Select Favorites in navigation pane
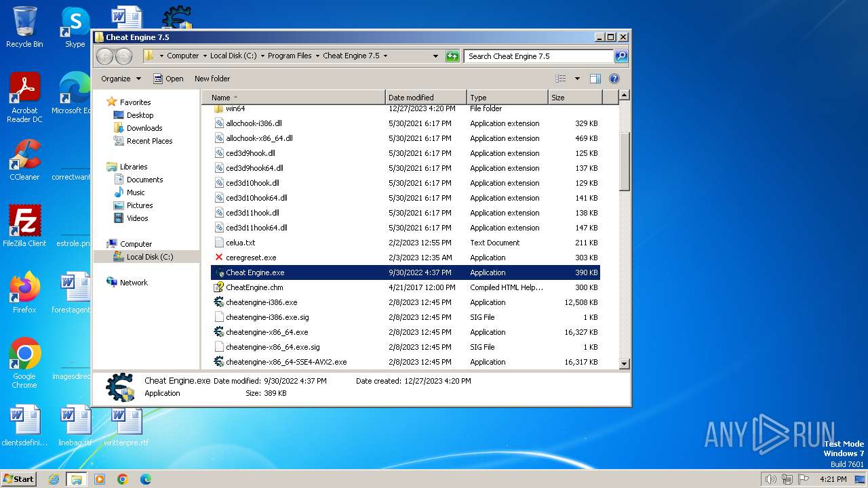Screen dimensions: 868x488 (135, 102)
